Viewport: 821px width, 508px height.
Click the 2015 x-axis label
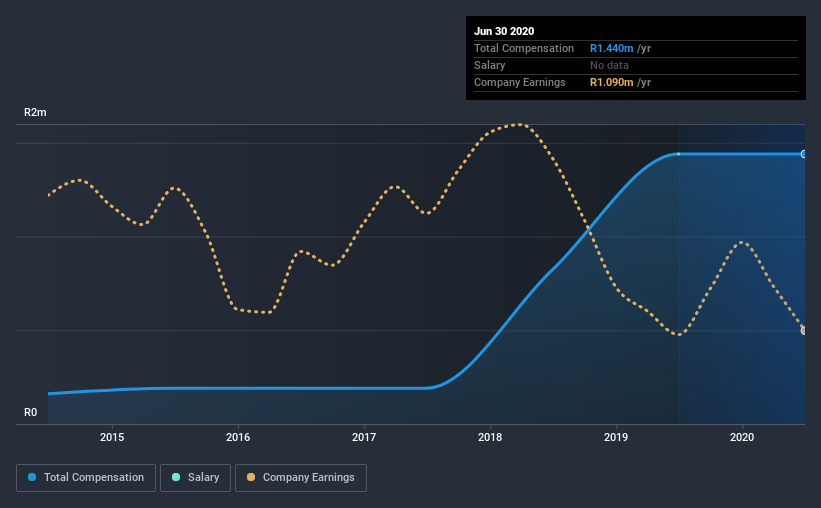(x=112, y=437)
